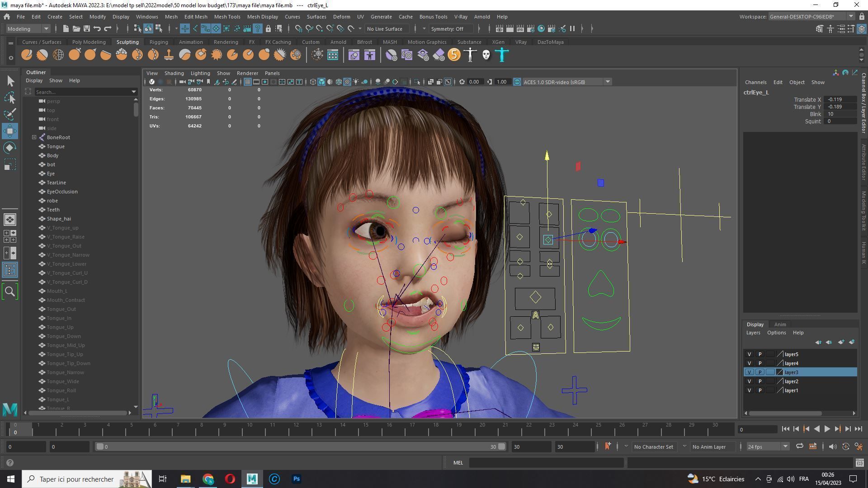Toggle playback P box of layer2

tap(759, 381)
